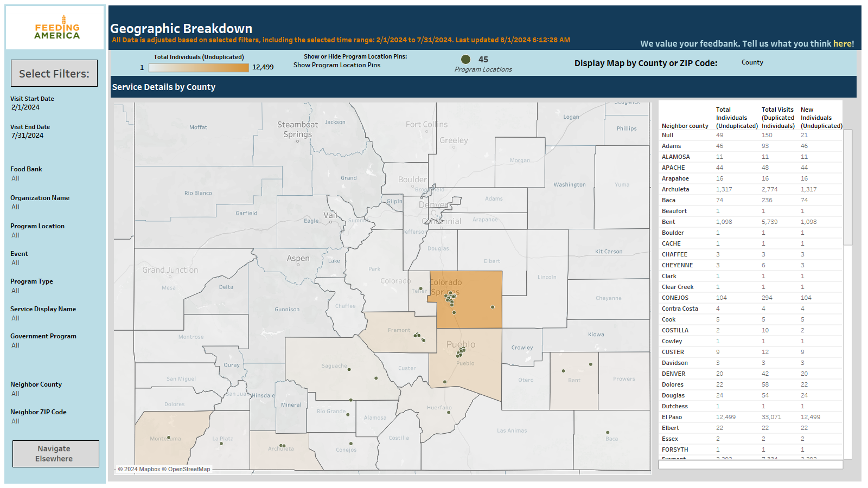868x488 pixels.
Task: Select the El Paso row in table
Action: tap(751, 417)
